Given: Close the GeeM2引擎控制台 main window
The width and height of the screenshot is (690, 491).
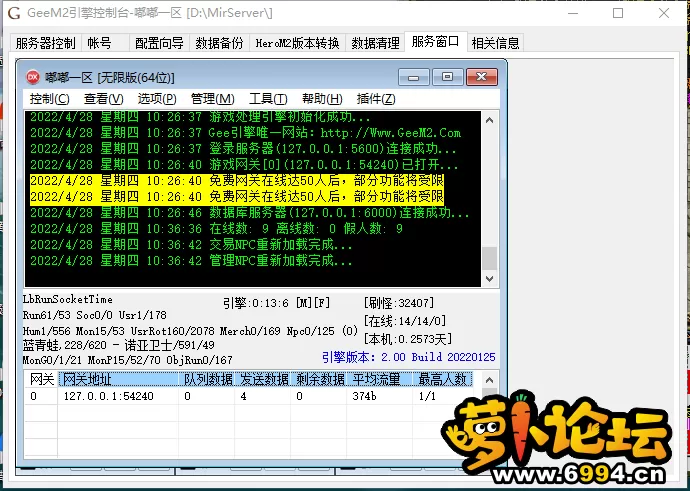Looking at the screenshot, I should tap(664, 13).
